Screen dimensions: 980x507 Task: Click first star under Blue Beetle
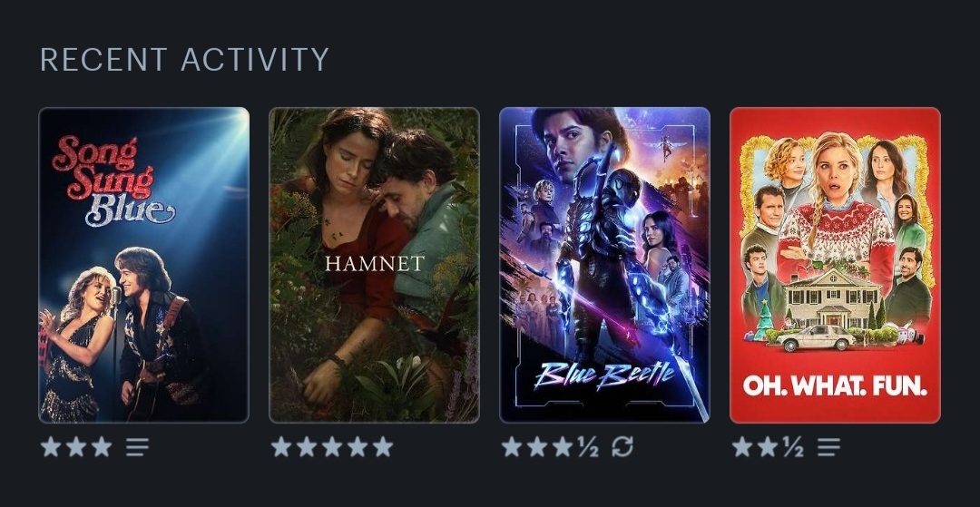(511, 447)
